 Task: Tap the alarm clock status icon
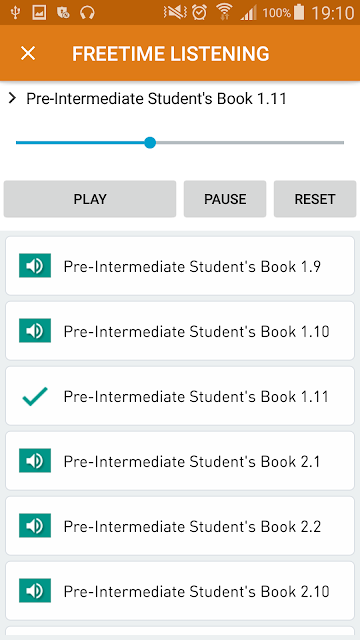click(200, 13)
